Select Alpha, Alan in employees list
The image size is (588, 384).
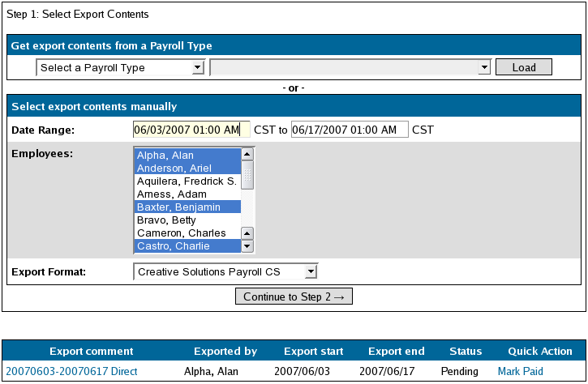(187, 155)
